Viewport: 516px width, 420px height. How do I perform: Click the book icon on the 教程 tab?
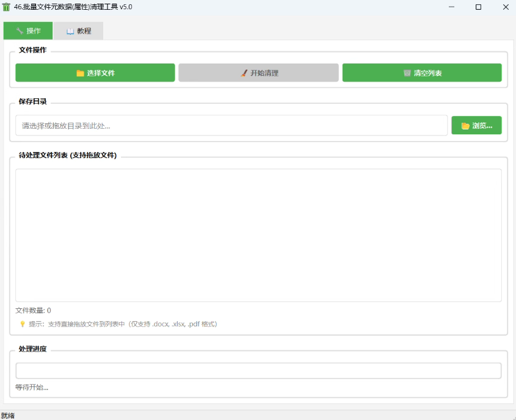click(70, 31)
